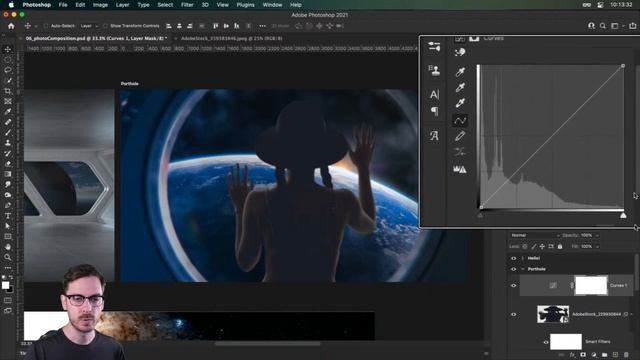This screenshot has width=640, height=360.
Task: Hide the Curves 1 adjustment layer
Action: 513,285
